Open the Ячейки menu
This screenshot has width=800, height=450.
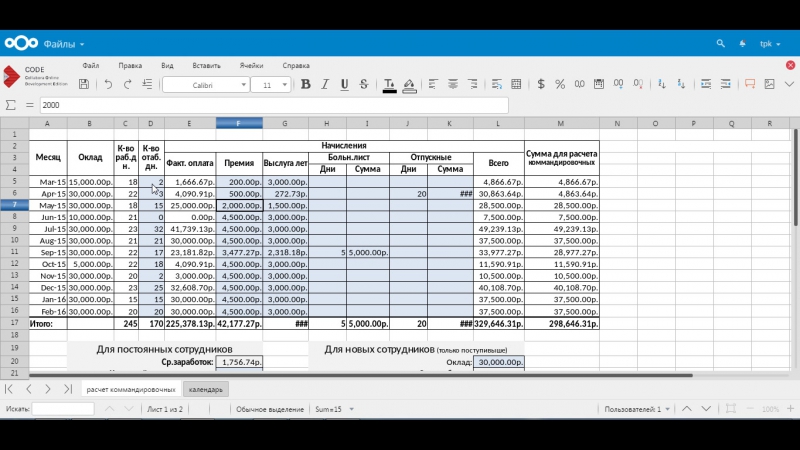tap(252, 66)
